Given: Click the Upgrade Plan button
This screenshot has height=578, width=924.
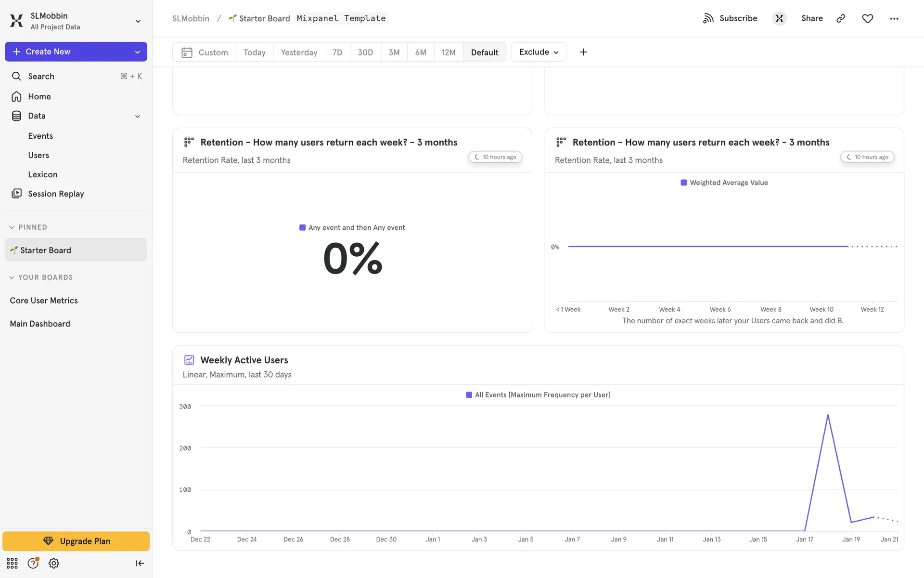Looking at the screenshot, I should coord(76,541).
